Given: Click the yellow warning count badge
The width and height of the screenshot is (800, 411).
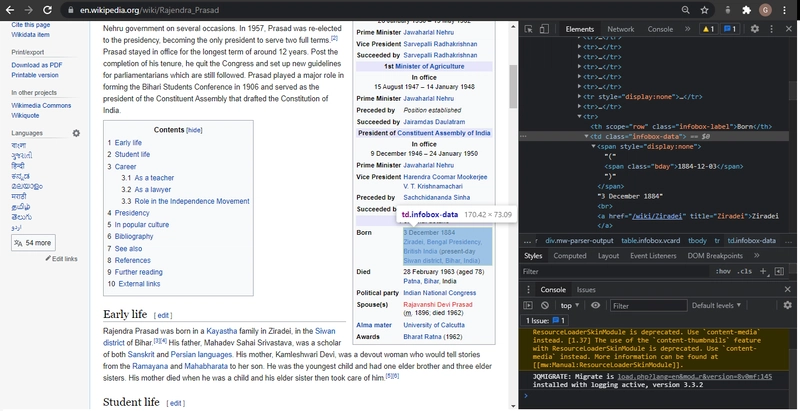Looking at the screenshot, I should point(708,29).
